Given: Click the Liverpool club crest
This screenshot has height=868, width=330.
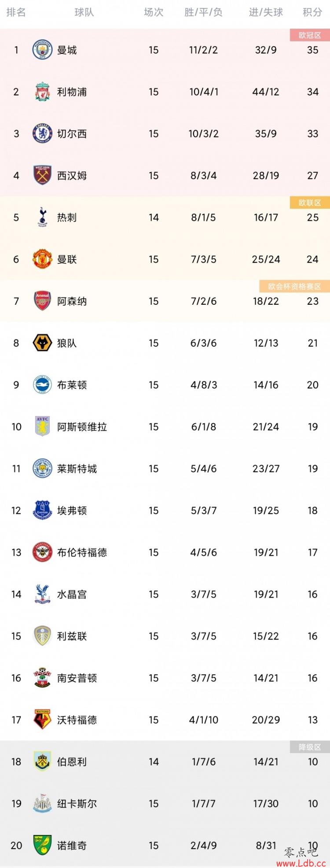Looking at the screenshot, I should pyautogui.click(x=43, y=92).
